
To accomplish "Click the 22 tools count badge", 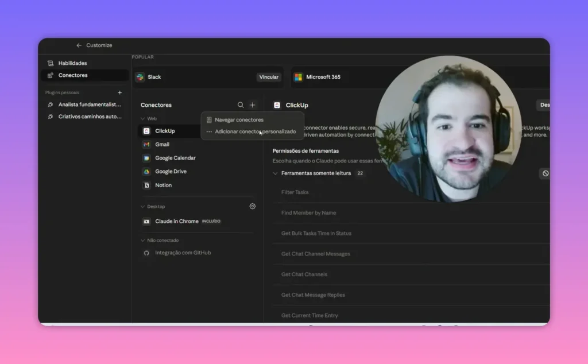I will 360,173.
